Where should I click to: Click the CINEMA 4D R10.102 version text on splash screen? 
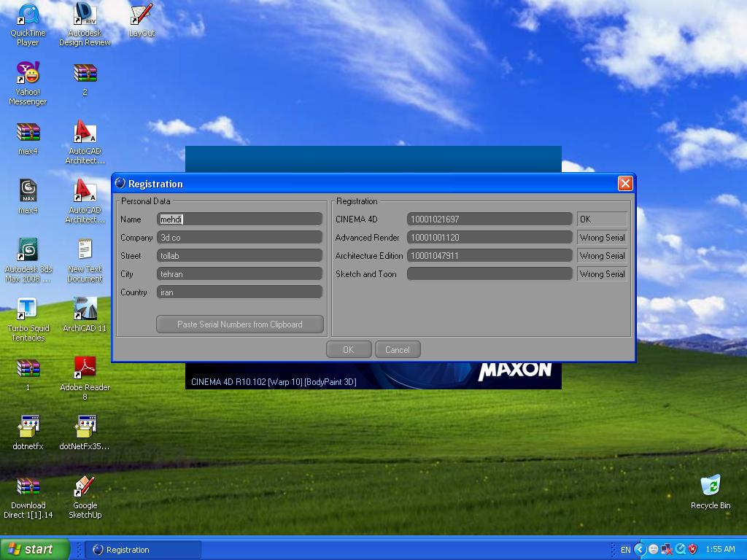[274, 381]
